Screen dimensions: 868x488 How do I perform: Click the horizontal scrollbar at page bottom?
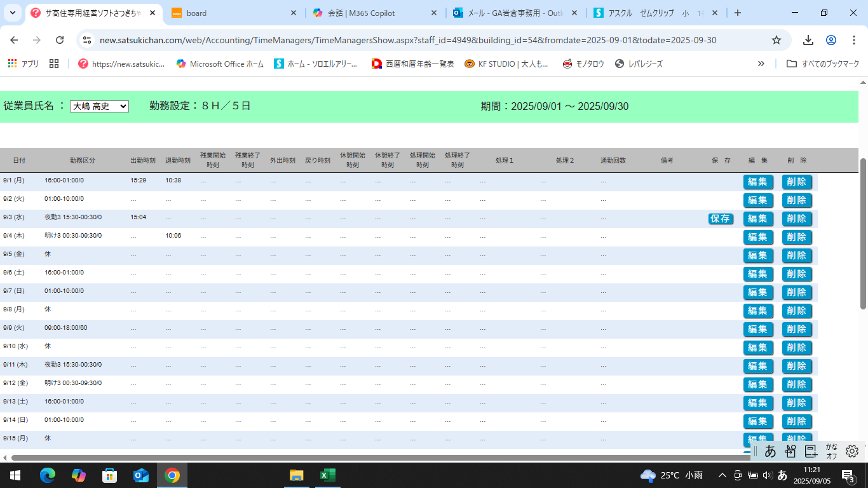[381, 457]
